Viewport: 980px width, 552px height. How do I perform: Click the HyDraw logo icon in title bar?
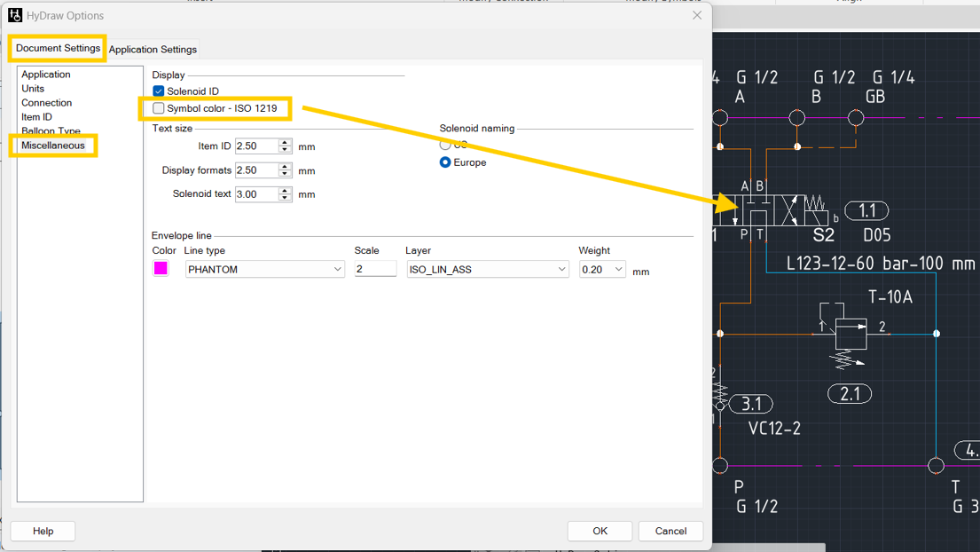coord(15,15)
